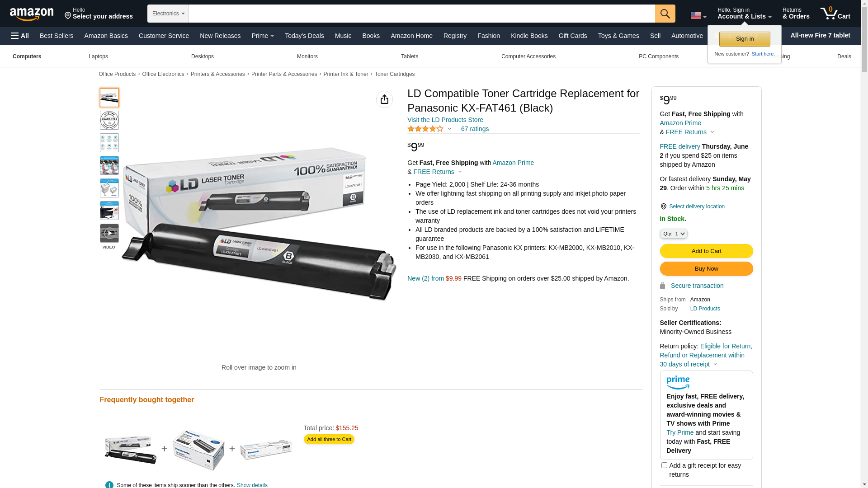Click the Add to Cart button

tap(706, 251)
